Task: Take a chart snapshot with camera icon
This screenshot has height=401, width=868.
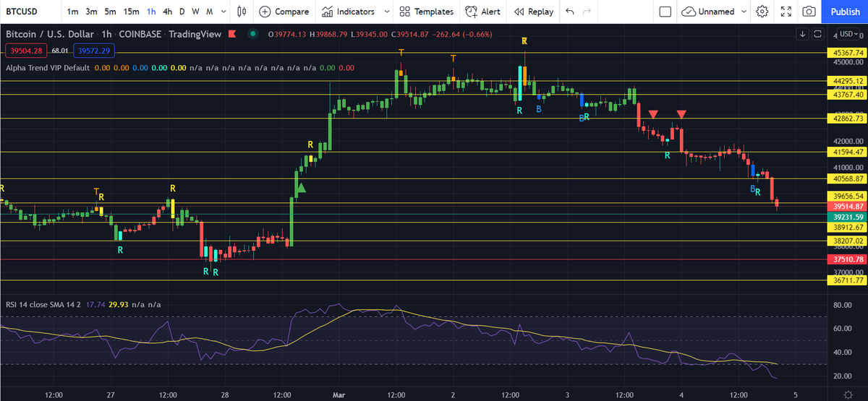Action: point(809,12)
